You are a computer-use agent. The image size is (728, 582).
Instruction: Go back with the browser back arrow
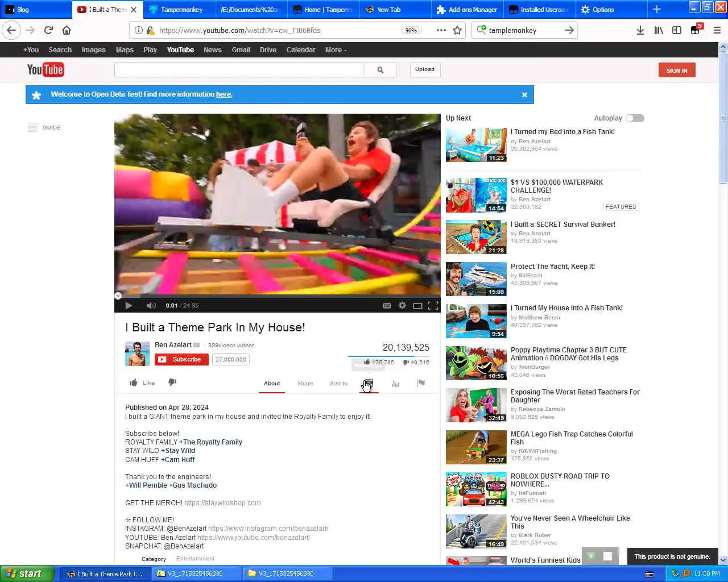(11, 30)
